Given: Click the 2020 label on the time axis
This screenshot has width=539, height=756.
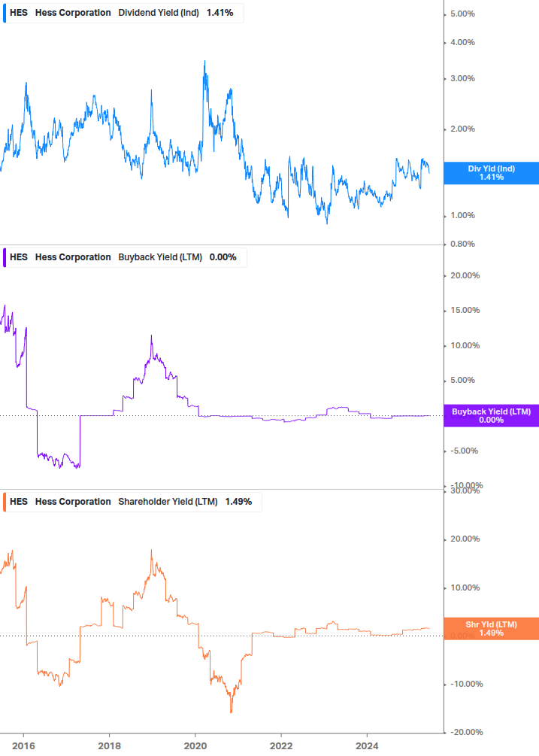Looking at the screenshot, I should coord(195,746).
